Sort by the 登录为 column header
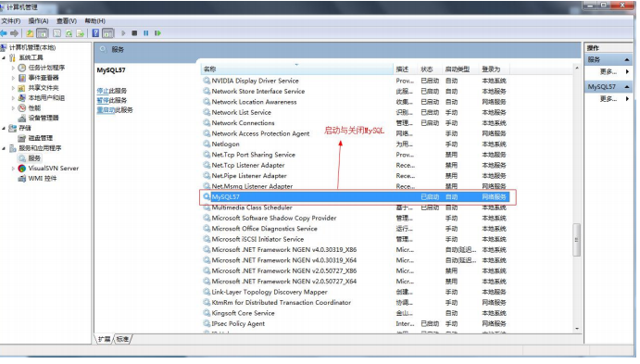This screenshot has width=640, height=364. click(495, 69)
